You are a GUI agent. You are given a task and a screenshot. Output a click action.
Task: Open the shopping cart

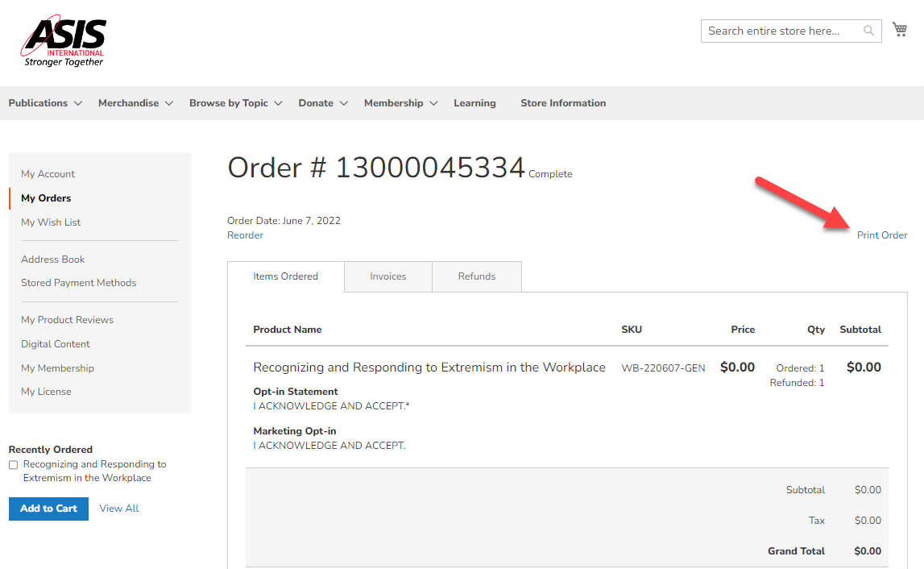click(900, 28)
